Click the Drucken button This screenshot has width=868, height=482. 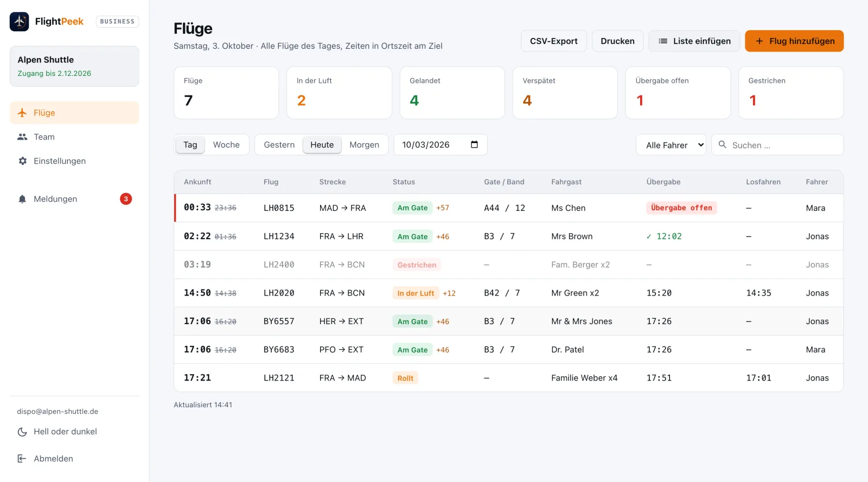(617, 41)
